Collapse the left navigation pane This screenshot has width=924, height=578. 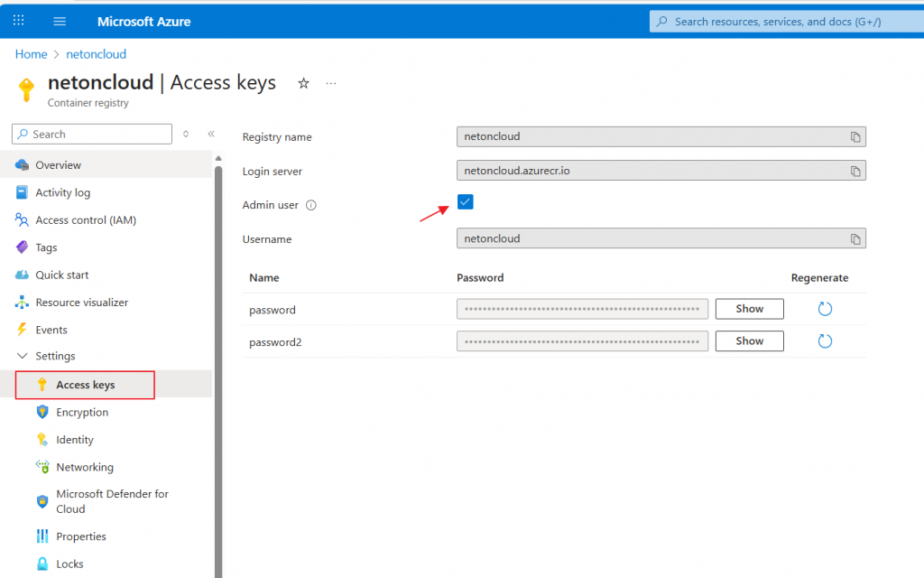coord(211,134)
